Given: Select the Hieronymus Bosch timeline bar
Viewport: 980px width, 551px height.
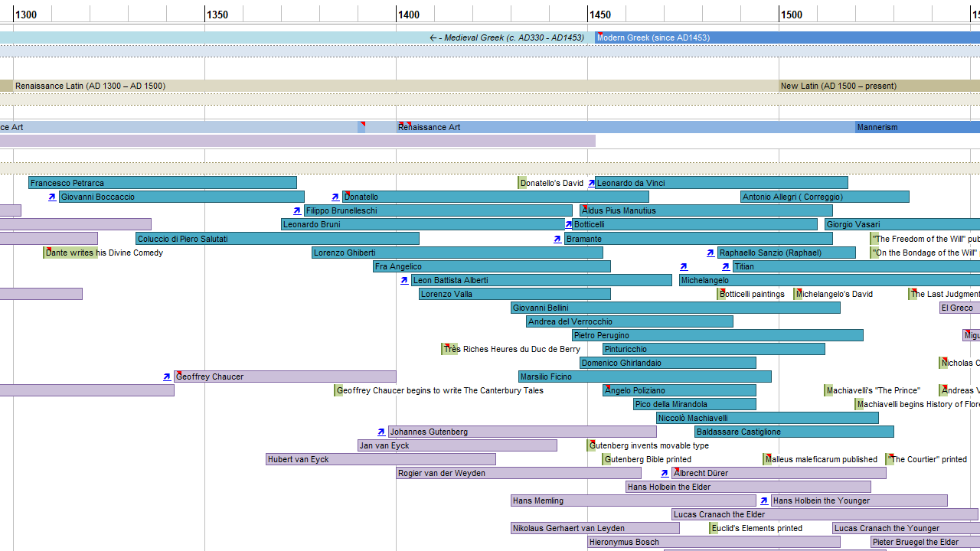Looking at the screenshot, I should 714,542.
